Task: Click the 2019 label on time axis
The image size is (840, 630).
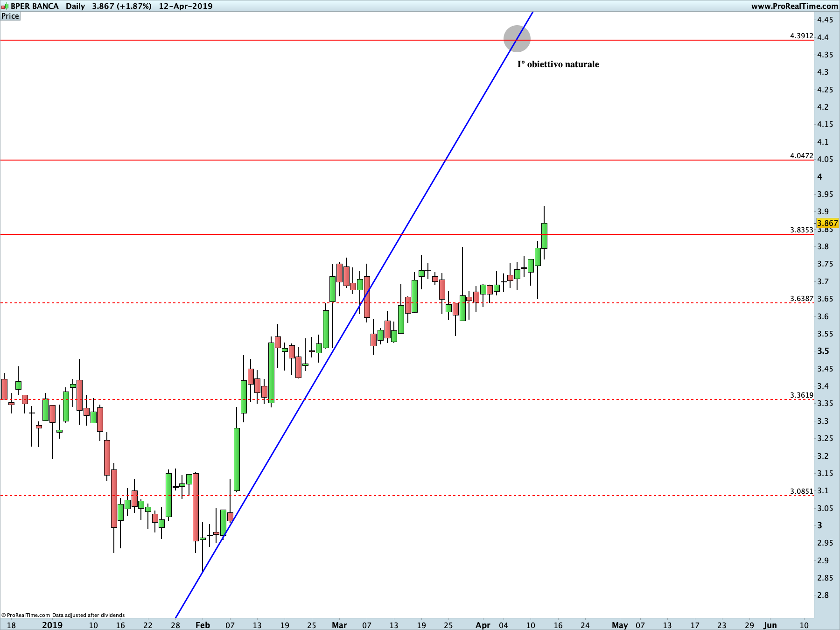Action: [52, 625]
